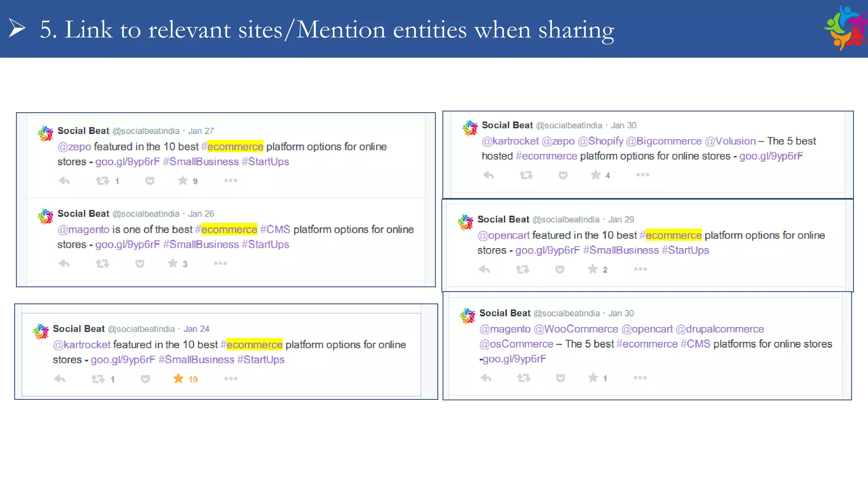Reply to the Jan 24 @kartrocket tweet
The height and width of the screenshot is (488, 868).
point(60,379)
